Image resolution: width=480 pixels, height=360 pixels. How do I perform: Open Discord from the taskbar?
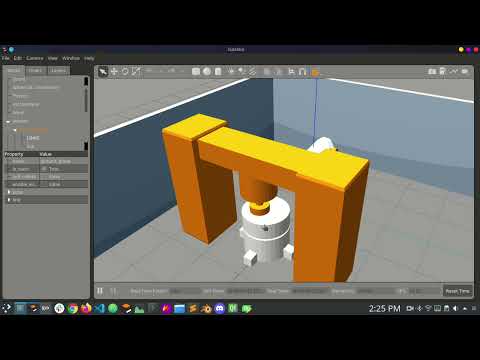(x=220, y=309)
